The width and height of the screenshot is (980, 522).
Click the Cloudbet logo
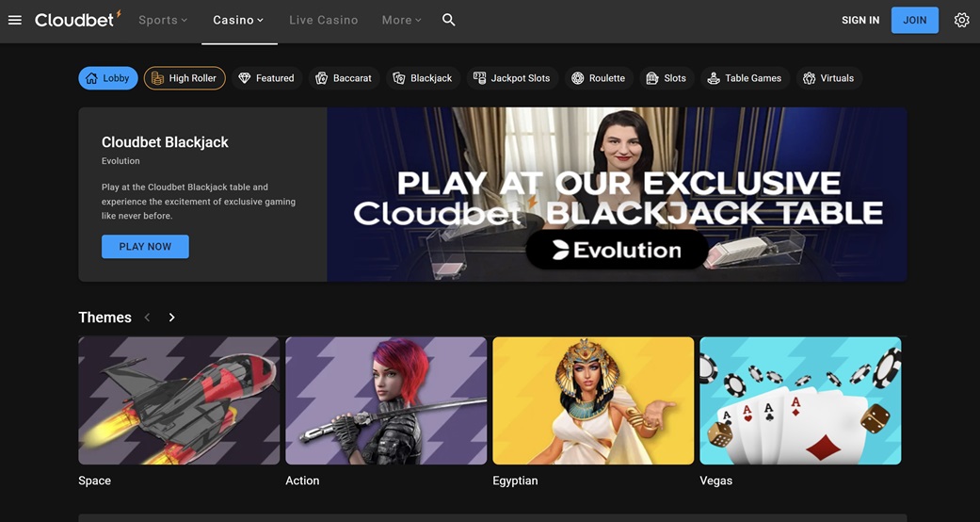78,20
